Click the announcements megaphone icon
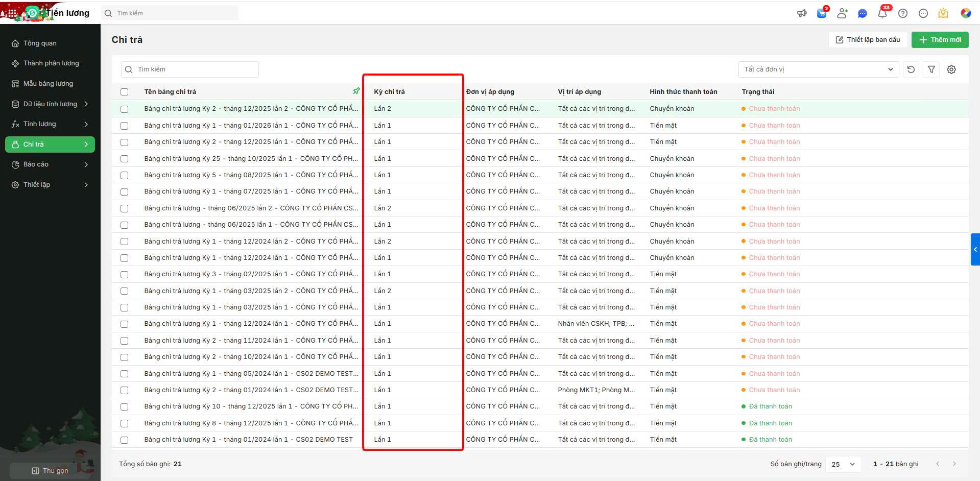 coord(802,14)
